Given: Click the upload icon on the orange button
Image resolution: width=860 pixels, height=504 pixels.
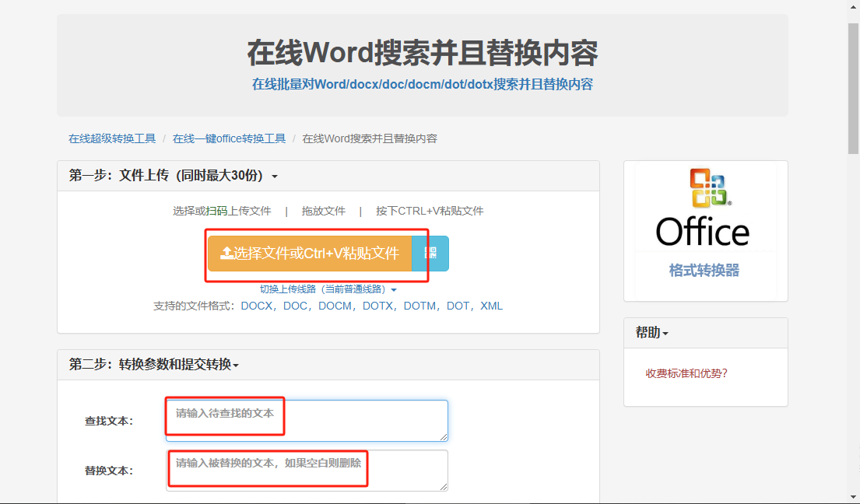Looking at the screenshot, I should click(228, 253).
